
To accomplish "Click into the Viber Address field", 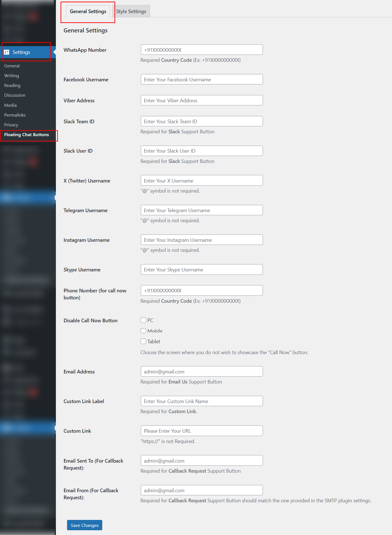I will pyautogui.click(x=202, y=100).
